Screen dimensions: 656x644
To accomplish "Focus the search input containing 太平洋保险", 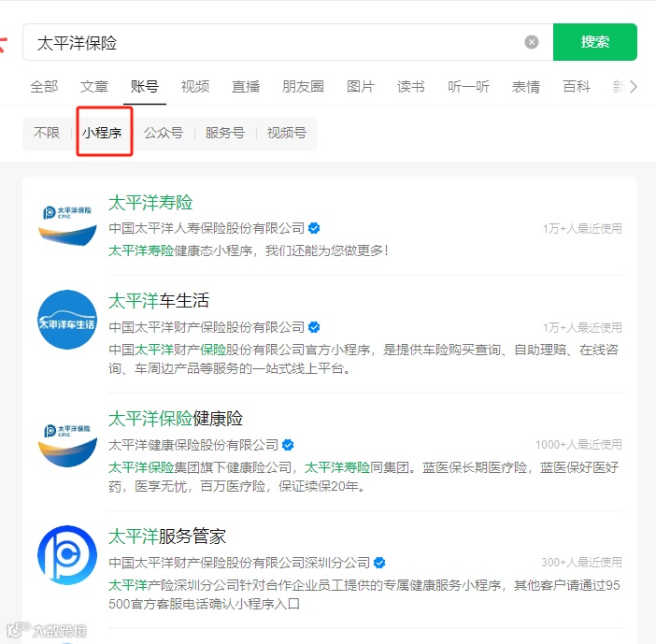I will coord(288,42).
